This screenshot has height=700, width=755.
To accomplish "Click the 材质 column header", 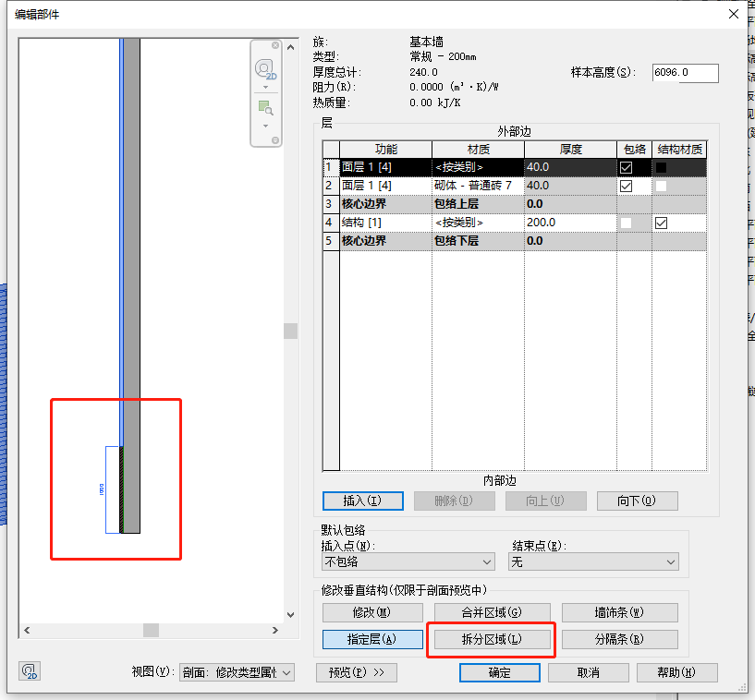I will point(478,150).
